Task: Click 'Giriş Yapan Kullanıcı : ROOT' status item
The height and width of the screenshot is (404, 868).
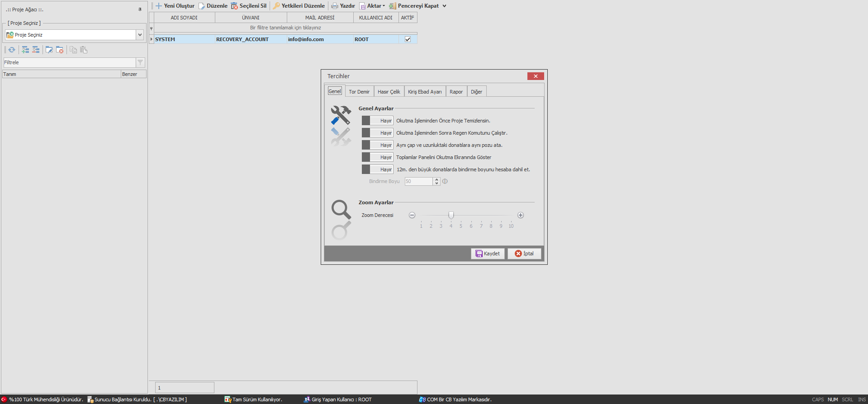Action: [337, 399]
